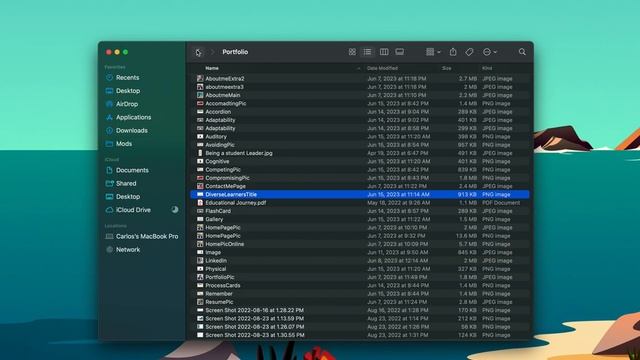
Task: Open Applications in the sidebar
Action: coord(133,117)
